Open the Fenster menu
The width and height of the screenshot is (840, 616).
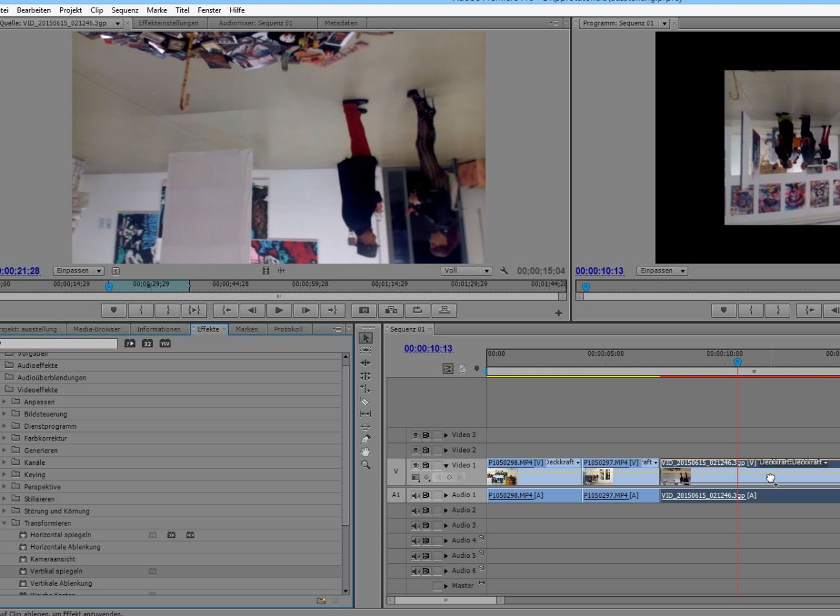pos(209,10)
